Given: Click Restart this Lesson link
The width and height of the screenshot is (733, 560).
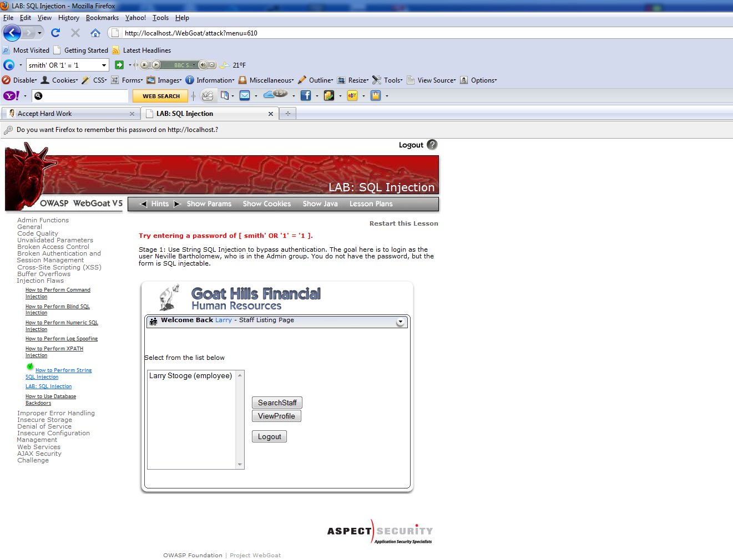Looking at the screenshot, I should point(404,223).
